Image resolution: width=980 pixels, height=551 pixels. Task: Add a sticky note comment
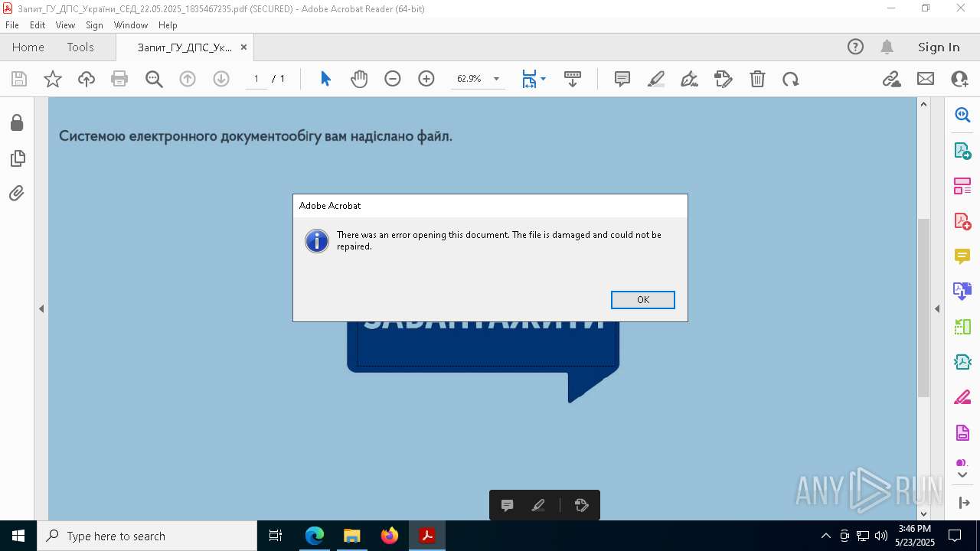click(622, 79)
